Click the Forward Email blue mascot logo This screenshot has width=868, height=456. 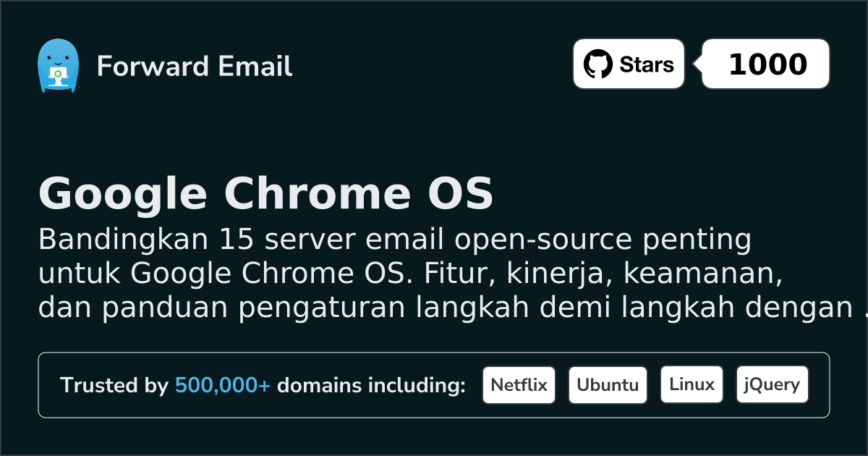point(58,65)
